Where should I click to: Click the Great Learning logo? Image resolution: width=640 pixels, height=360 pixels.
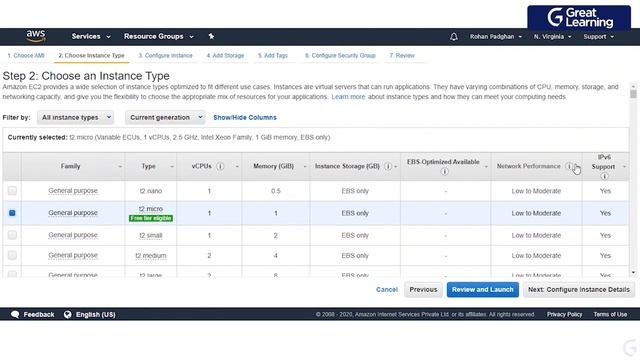tap(579, 18)
